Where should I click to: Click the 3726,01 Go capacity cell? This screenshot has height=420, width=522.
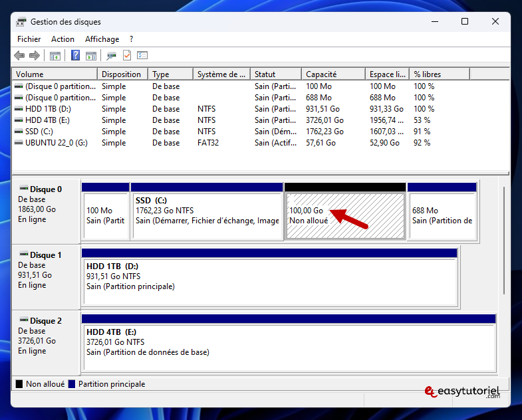(x=325, y=120)
